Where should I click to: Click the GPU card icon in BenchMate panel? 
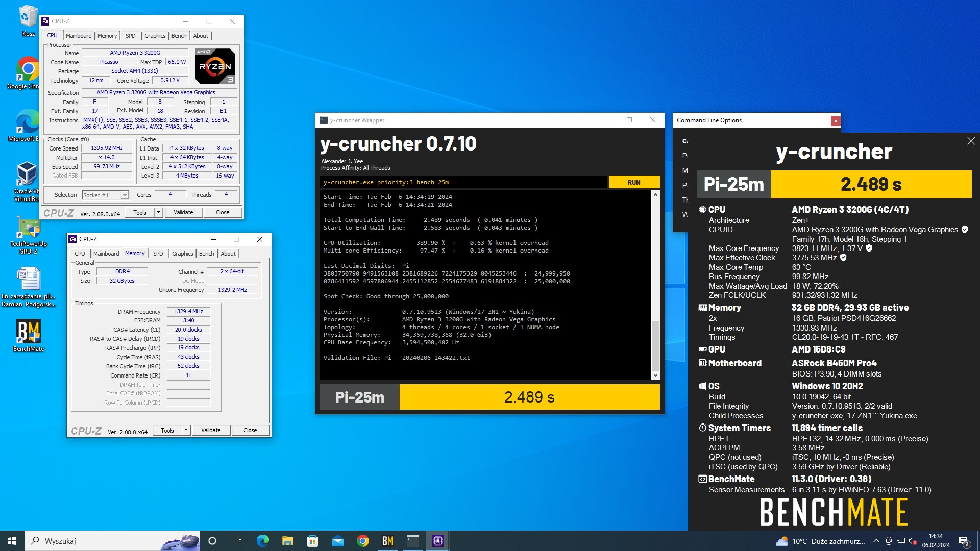pyautogui.click(x=703, y=349)
